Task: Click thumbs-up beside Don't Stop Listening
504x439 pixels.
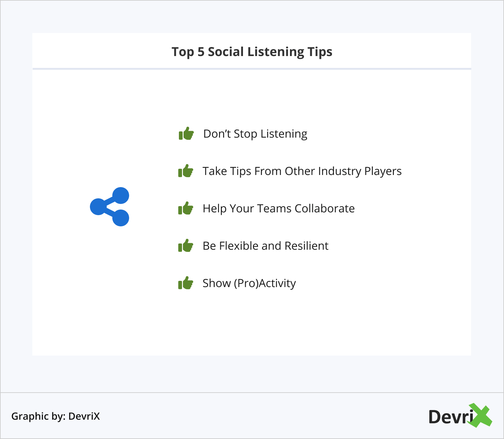Action: pyautogui.click(x=186, y=134)
